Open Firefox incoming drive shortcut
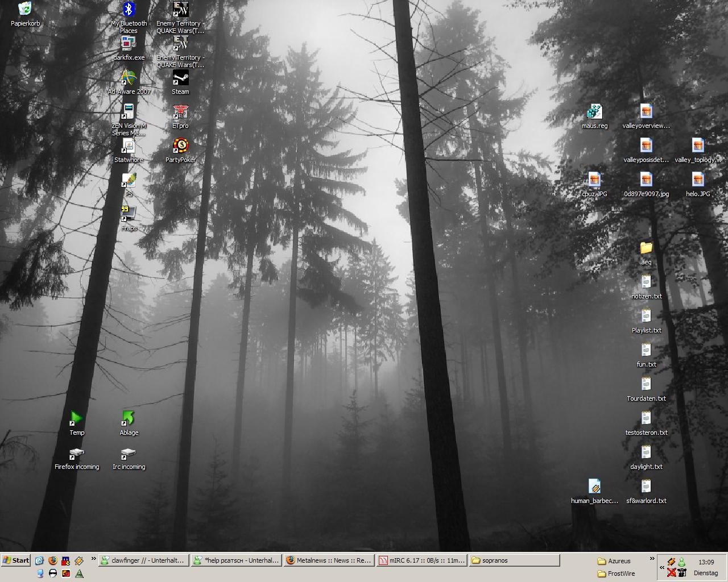Screen dimensions: 728x582 pyautogui.click(x=77, y=458)
